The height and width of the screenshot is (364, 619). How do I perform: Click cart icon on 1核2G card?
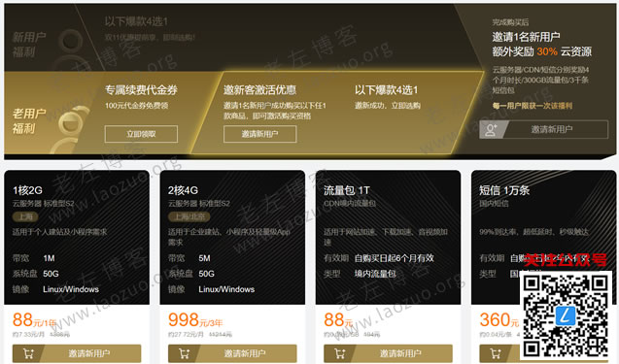pyautogui.click(x=28, y=353)
